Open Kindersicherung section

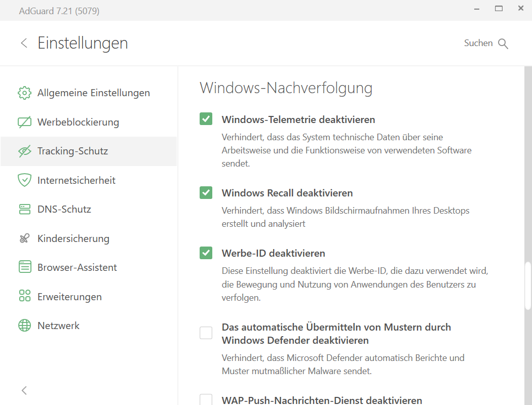[89, 238]
